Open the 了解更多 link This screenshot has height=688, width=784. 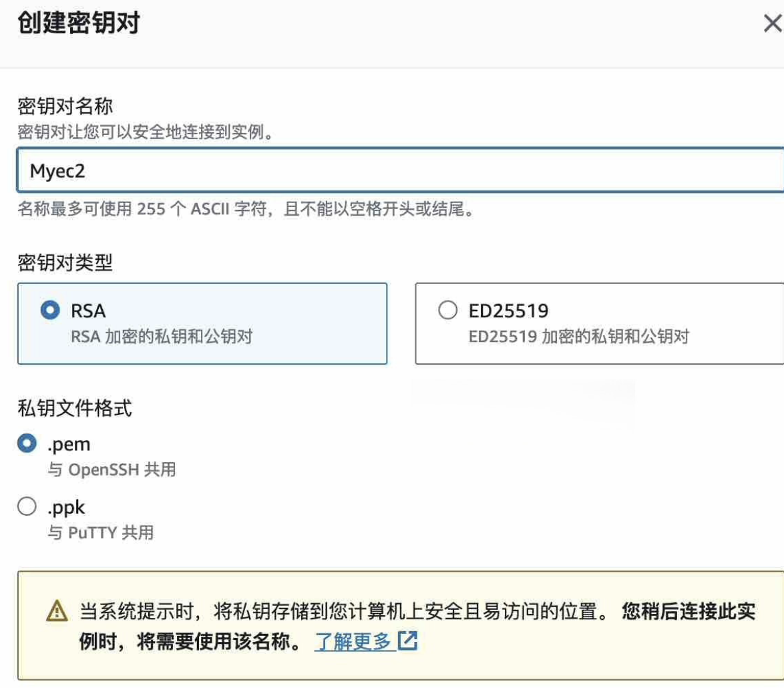pyautogui.click(x=353, y=641)
